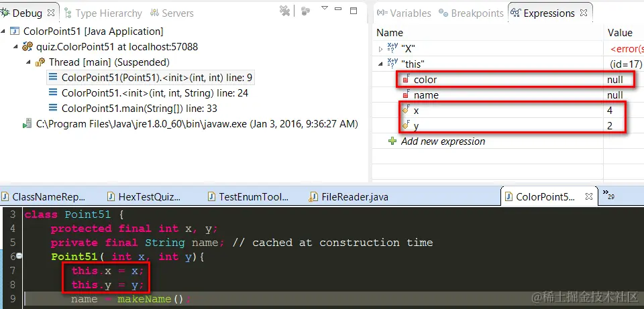The image size is (644, 309).
Task: Click stack frame icon for main line 33
Action: click(53, 109)
